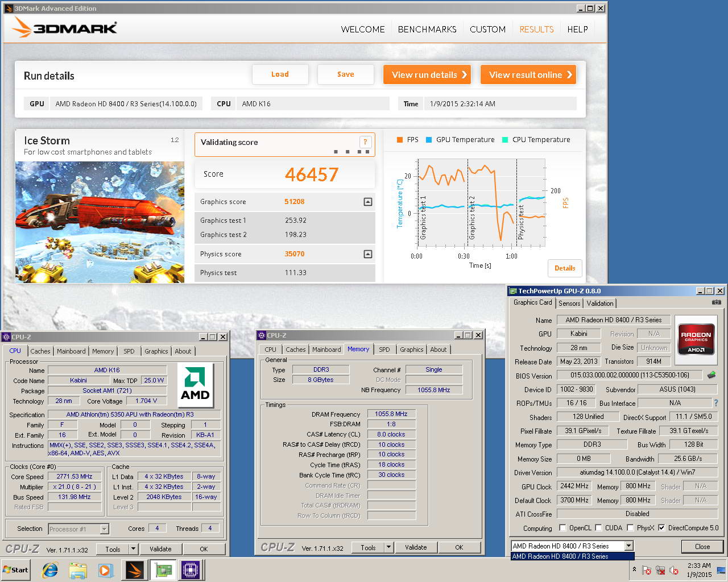The image size is (728, 582).
Task: Open the HELP tab in 3DMark
Action: coord(577,30)
